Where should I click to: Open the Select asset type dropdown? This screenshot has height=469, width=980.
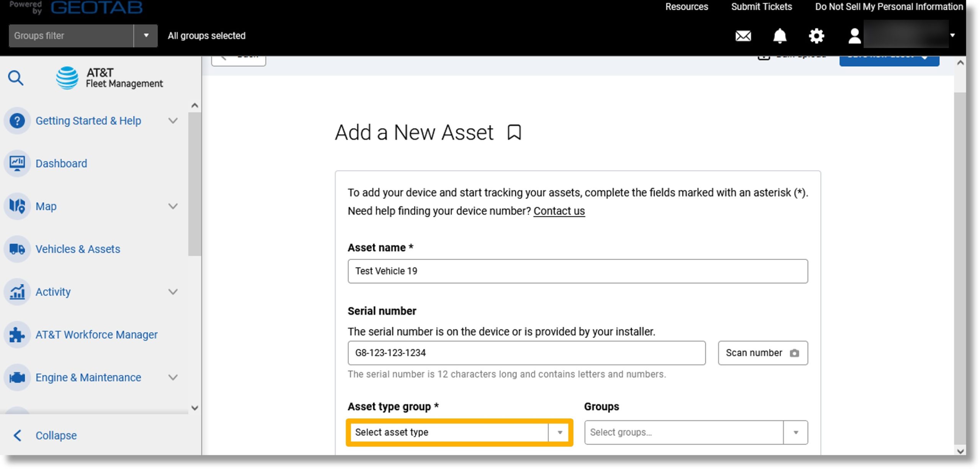[x=459, y=432]
